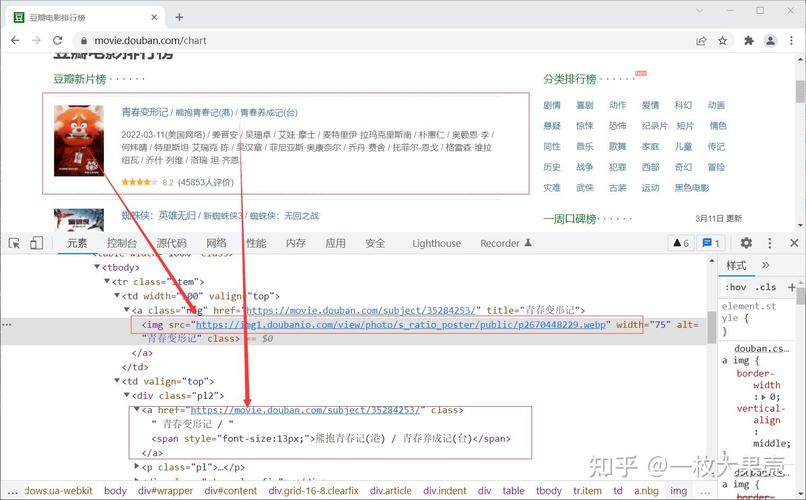Click the warnings counter showing 6
This screenshot has width=806, height=500.
(681, 243)
